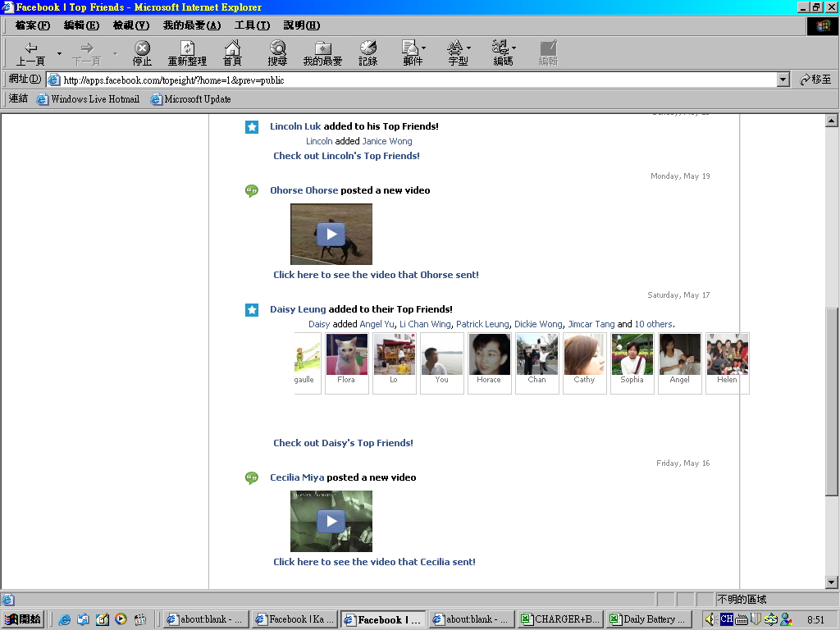Screen dimensions: 840x630
Task: Click Sophia's friend photo thumbnail
Action: (x=632, y=354)
